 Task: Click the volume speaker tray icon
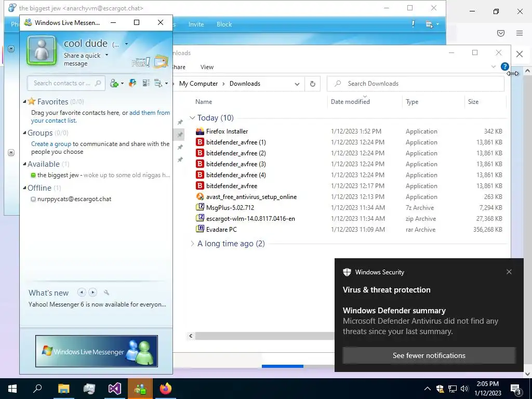[464, 389]
